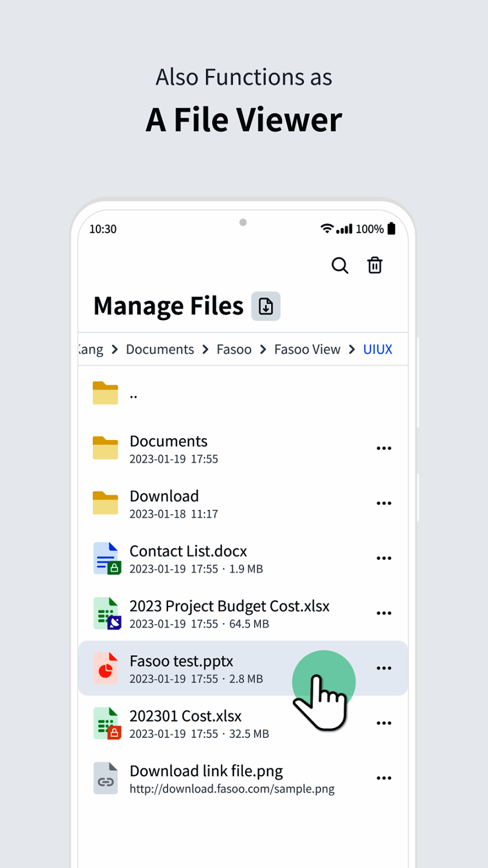
Task: Tap the download file icon beside Manage Files
Action: pyautogui.click(x=266, y=306)
